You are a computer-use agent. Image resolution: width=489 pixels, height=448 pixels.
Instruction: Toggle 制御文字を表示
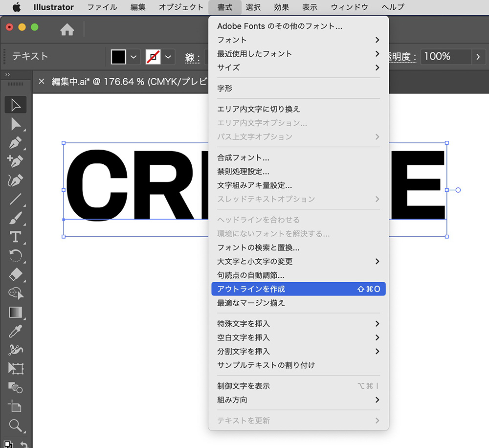pos(298,386)
